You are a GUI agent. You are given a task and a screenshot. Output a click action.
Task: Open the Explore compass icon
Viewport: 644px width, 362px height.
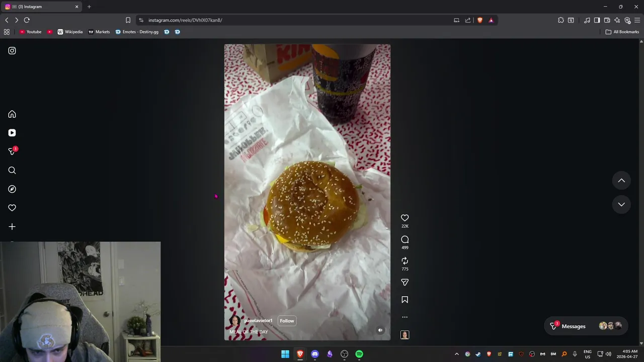click(x=12, y=189)
